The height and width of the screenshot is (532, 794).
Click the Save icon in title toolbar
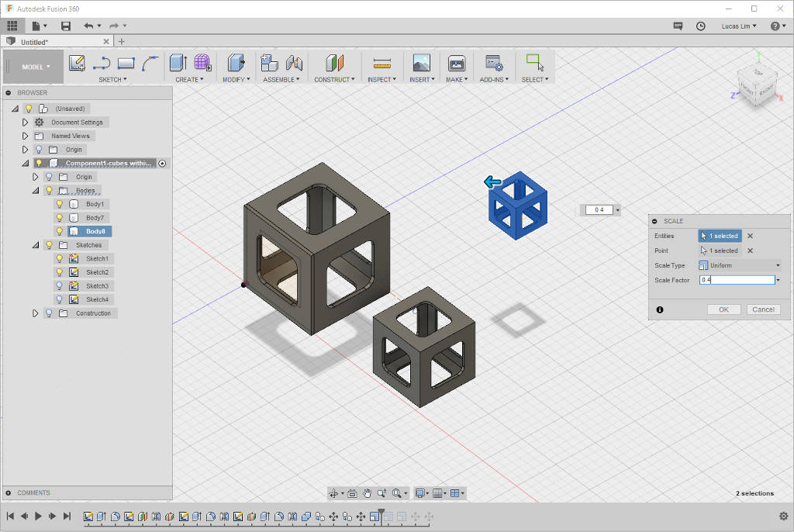point(66,26)
